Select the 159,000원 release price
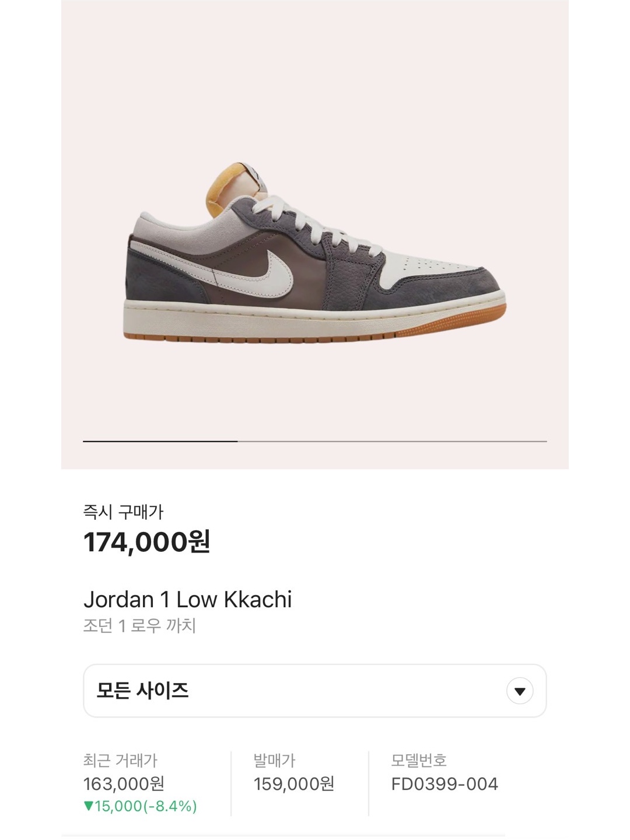Viewport: 630px width, 840px height. pos(293,783)
